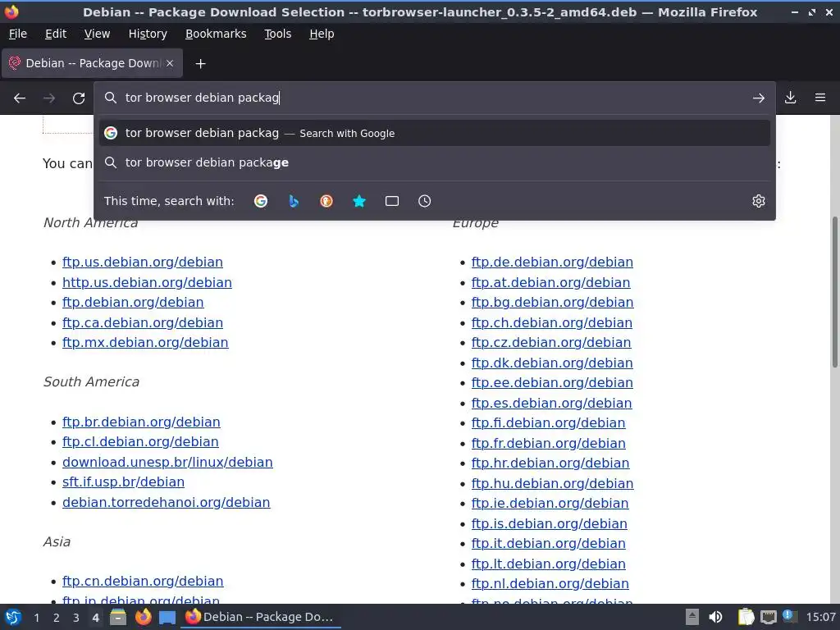
Task: Open the View menu
Action: [97, 34]
